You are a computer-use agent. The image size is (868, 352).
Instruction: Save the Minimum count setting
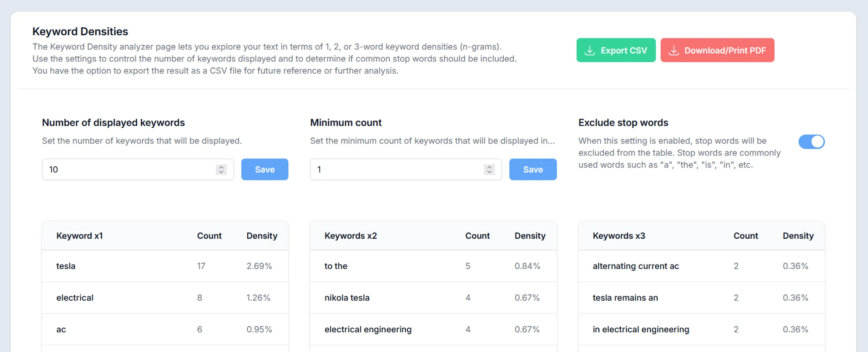[x=533, y=169]
